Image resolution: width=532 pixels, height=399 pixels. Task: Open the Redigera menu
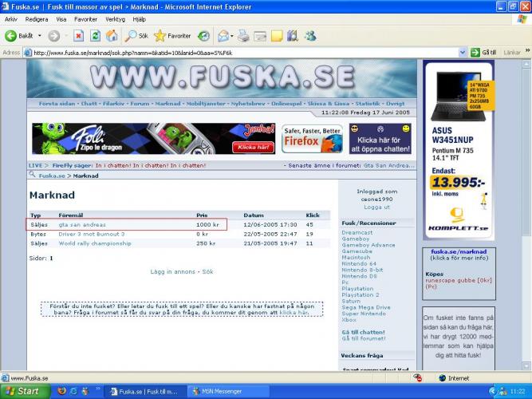[x=37, y=19]
